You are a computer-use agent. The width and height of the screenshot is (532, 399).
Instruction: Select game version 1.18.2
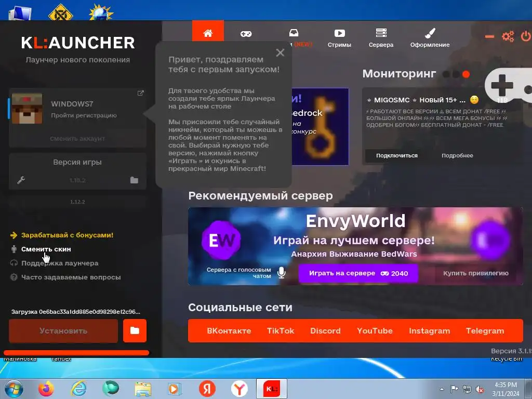coord(77,180)
